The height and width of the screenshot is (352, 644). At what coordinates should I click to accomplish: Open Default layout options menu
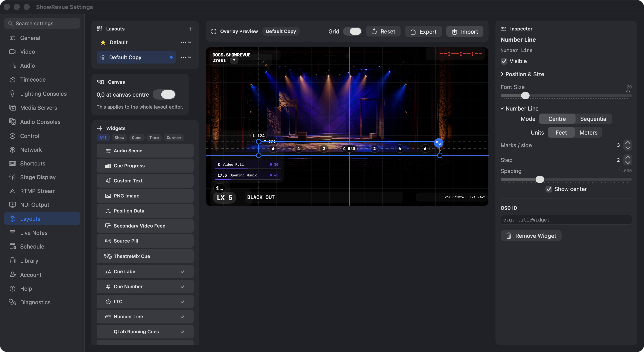click(x=186, y=42)
